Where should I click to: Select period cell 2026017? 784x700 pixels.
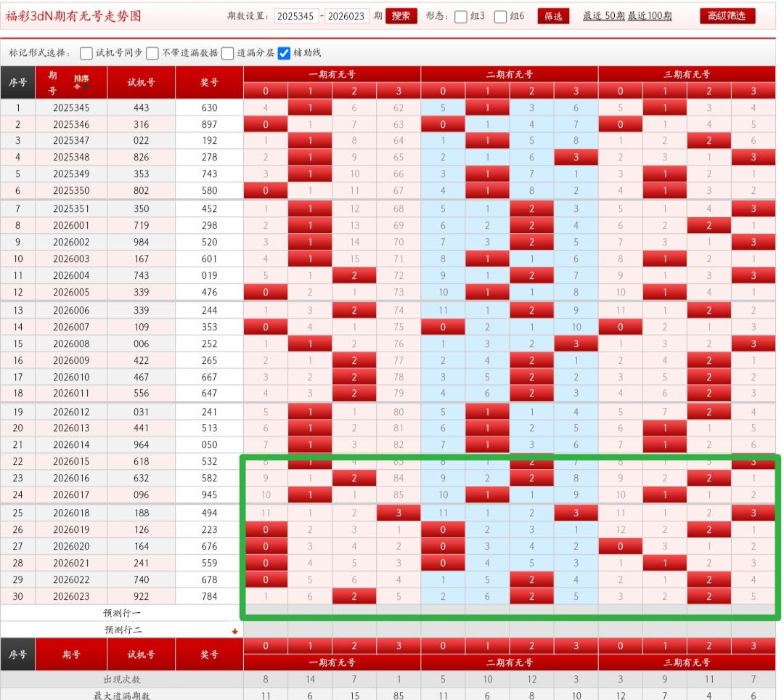71,495
